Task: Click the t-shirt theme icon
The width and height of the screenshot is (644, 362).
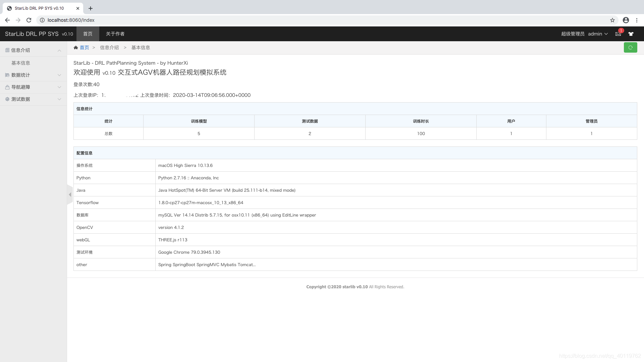Action: click(x=631, y=34)
